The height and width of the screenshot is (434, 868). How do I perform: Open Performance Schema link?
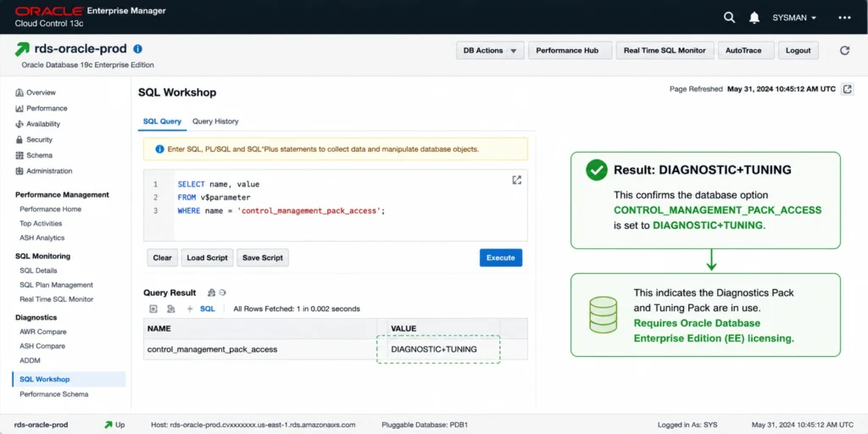(53, 394)
